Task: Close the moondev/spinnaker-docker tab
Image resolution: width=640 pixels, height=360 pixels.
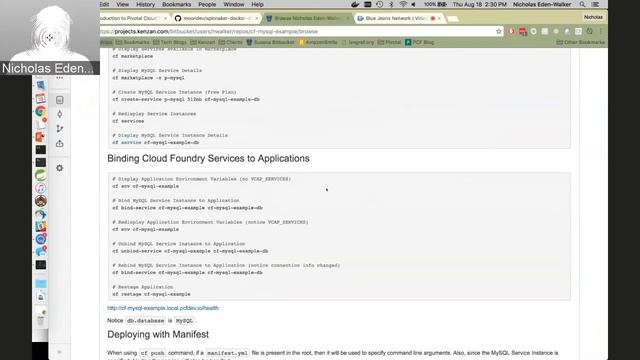Action: tap(256, 18)
